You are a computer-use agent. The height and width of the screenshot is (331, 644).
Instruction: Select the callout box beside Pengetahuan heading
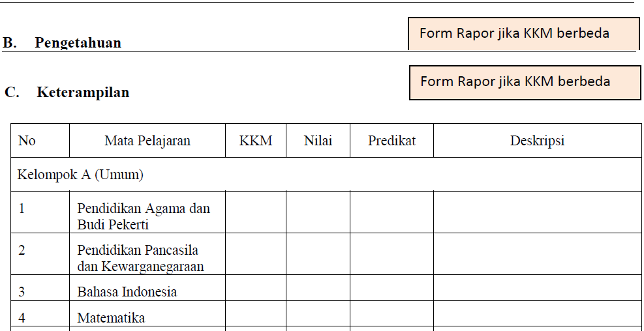(x=523, y=33)
